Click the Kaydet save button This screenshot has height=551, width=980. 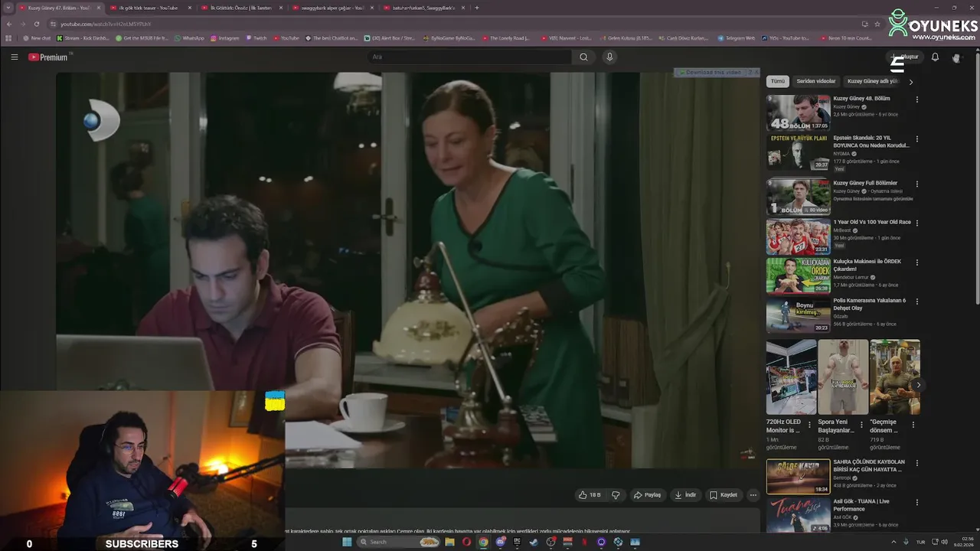tap(724, 495)
